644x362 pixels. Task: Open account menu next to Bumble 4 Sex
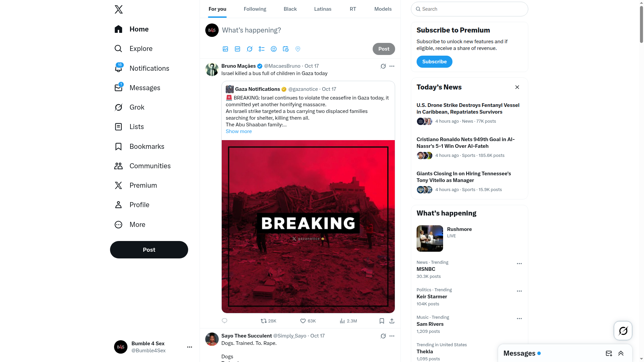pos(190,347)
